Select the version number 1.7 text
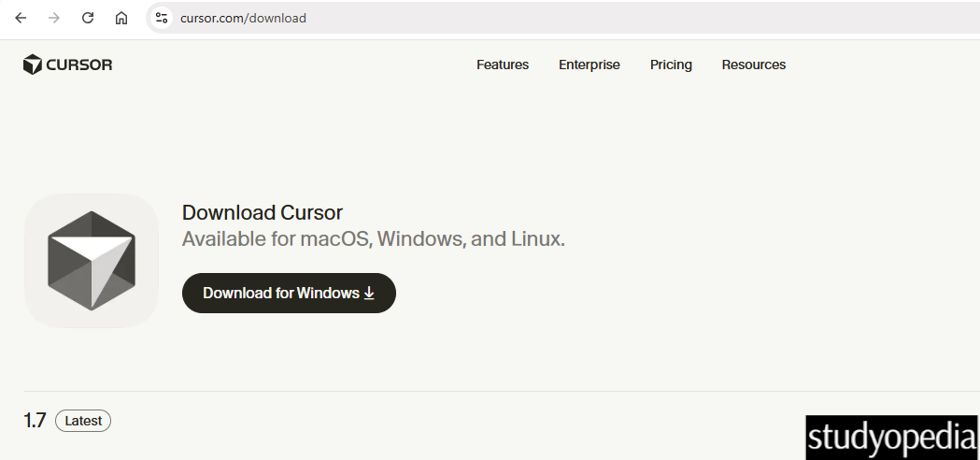 (35, 421)
